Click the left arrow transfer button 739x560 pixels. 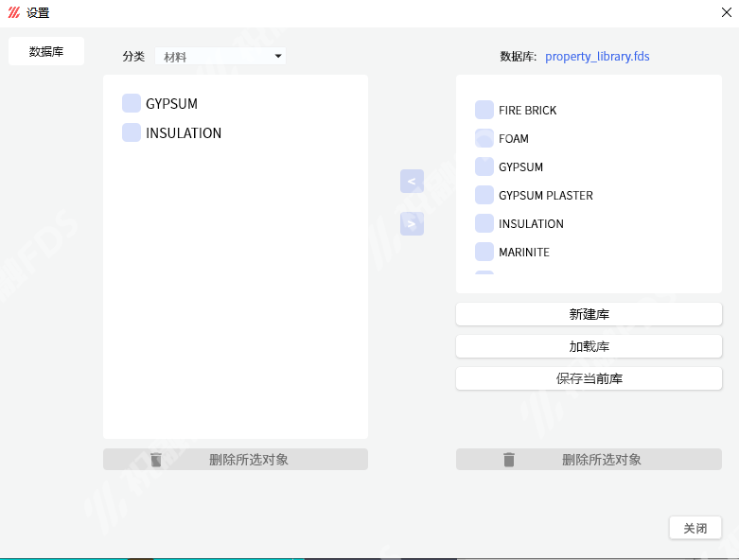412,182
